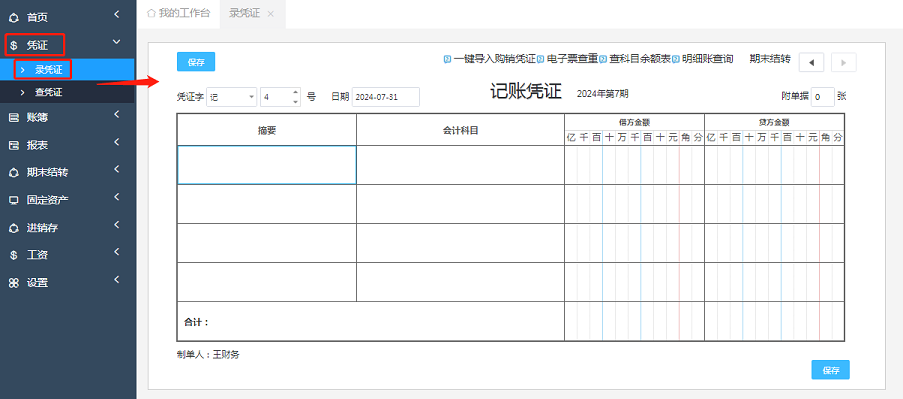The image size is (903, 399).
Task: Click the top 保存 button
Action: click(196, 62)
